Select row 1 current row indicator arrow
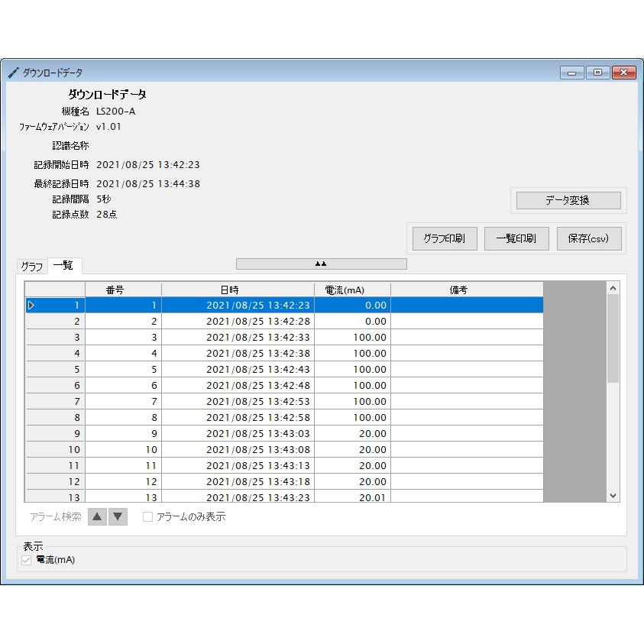This screenshot has height=644, width=644. (x=31, y=305)
